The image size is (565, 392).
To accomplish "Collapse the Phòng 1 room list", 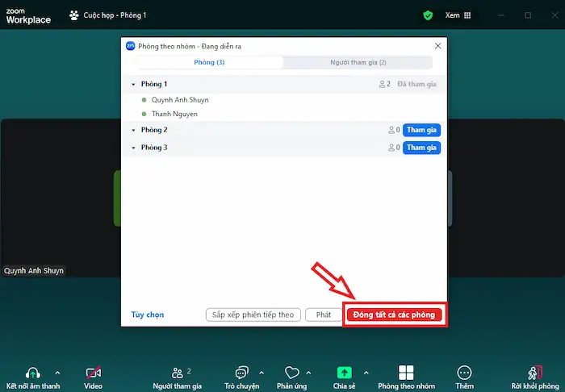I will click(x=133, y=84).
